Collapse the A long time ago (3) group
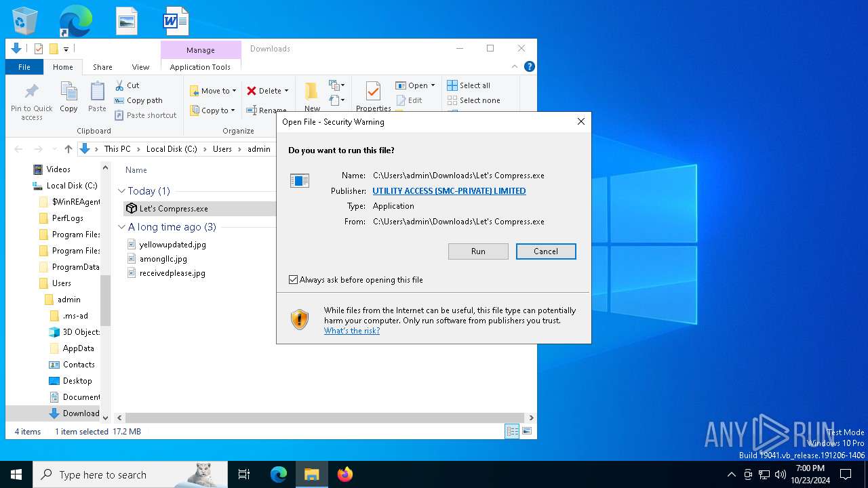 point(122,227)
